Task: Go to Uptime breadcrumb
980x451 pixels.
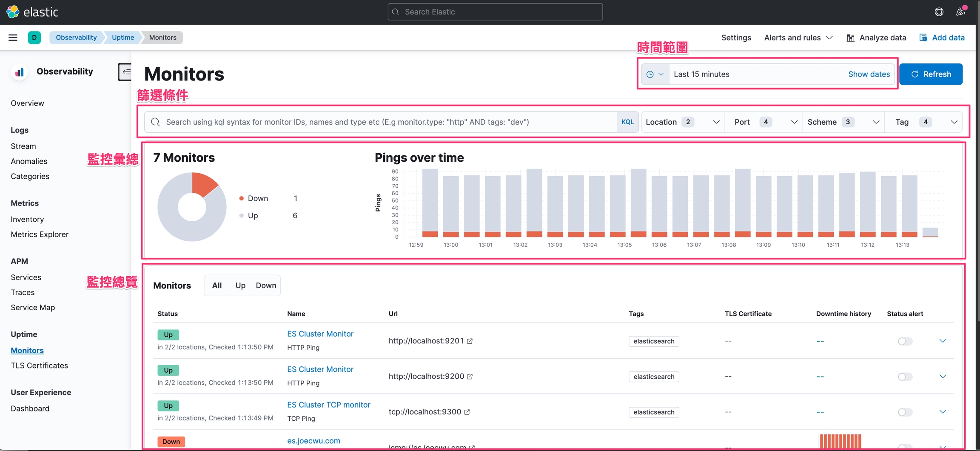Action: tap(123, 37)
